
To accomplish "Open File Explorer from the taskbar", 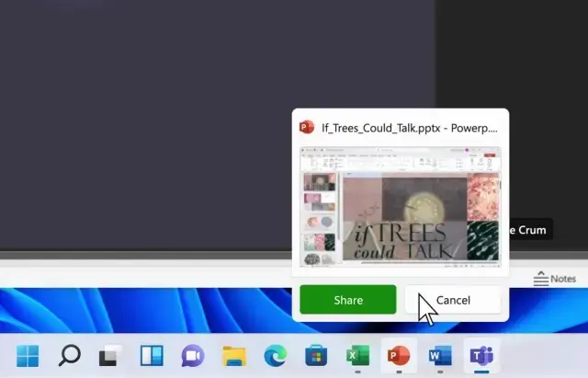I will pos(234,356).
